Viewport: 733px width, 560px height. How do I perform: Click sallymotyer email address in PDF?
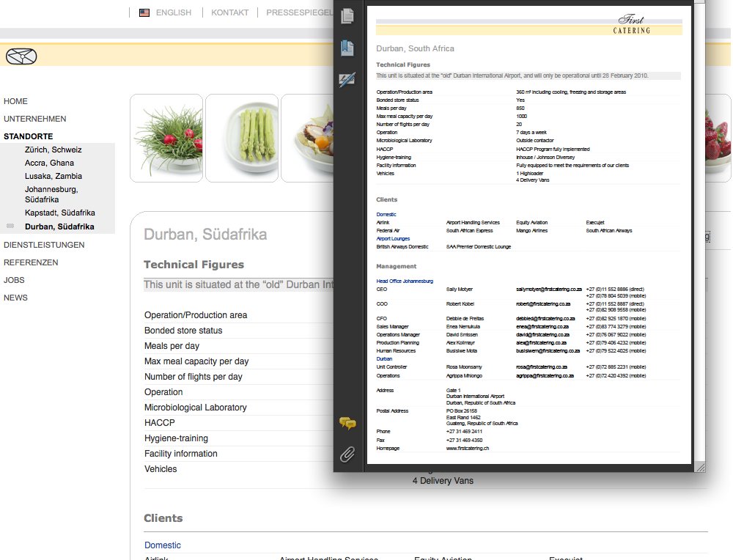(549, 290)
